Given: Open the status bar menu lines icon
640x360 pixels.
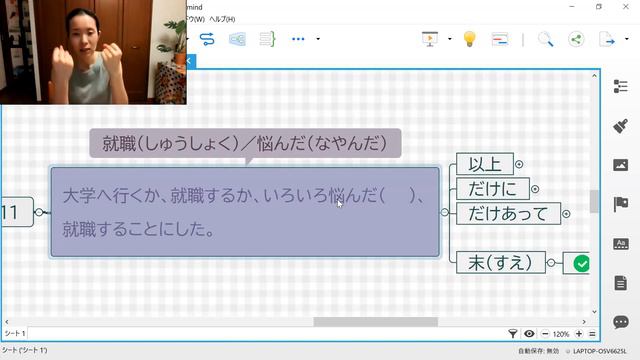Looking at the screenshot, I should click(x=592, y=334).
